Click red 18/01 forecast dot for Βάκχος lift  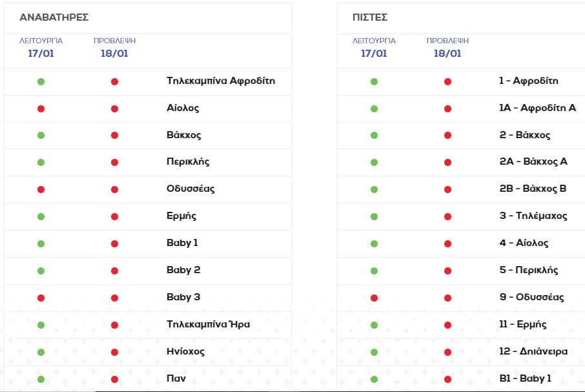tap(114, 136)
